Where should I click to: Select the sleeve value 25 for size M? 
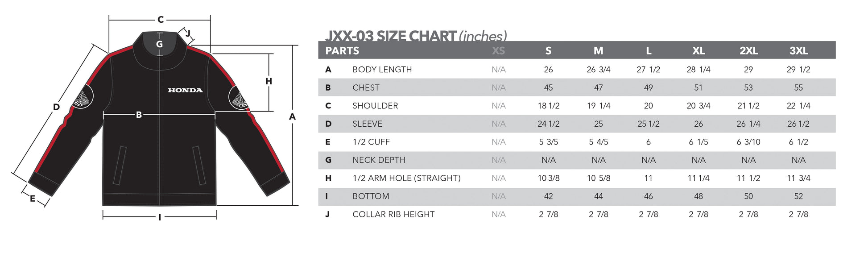click(598, 124)
